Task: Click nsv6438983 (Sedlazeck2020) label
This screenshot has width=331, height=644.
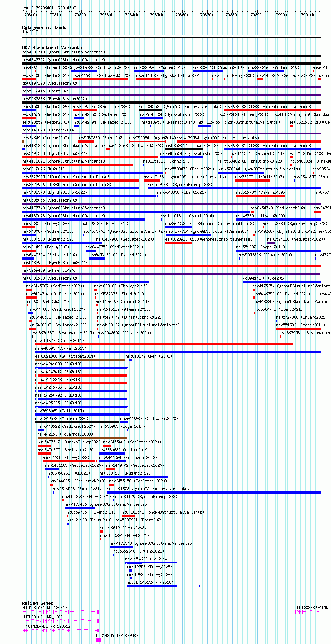Action: click(x=51, y=278)
